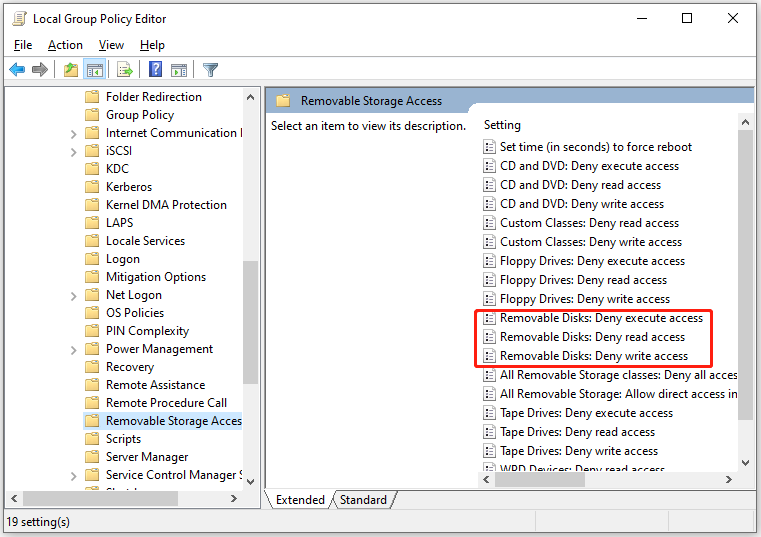Click the LAPS folder icon
The image size is (761, 537).
(x=92, y=222)
